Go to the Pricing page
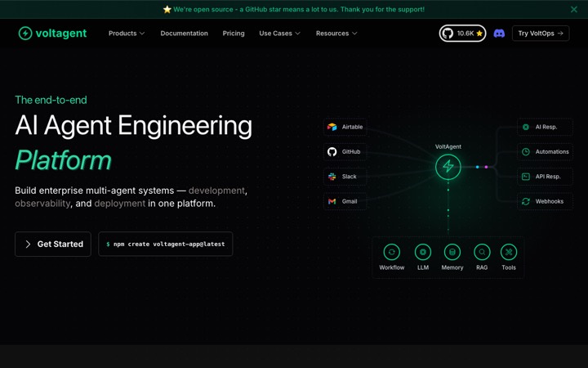Screen dimensions: 588x368 (234, 34)
